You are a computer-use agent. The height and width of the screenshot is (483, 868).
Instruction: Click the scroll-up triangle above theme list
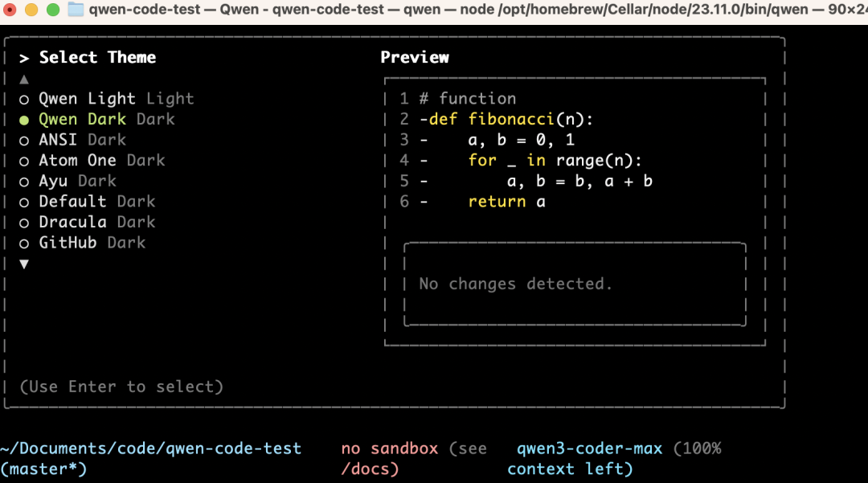(24, 80)
